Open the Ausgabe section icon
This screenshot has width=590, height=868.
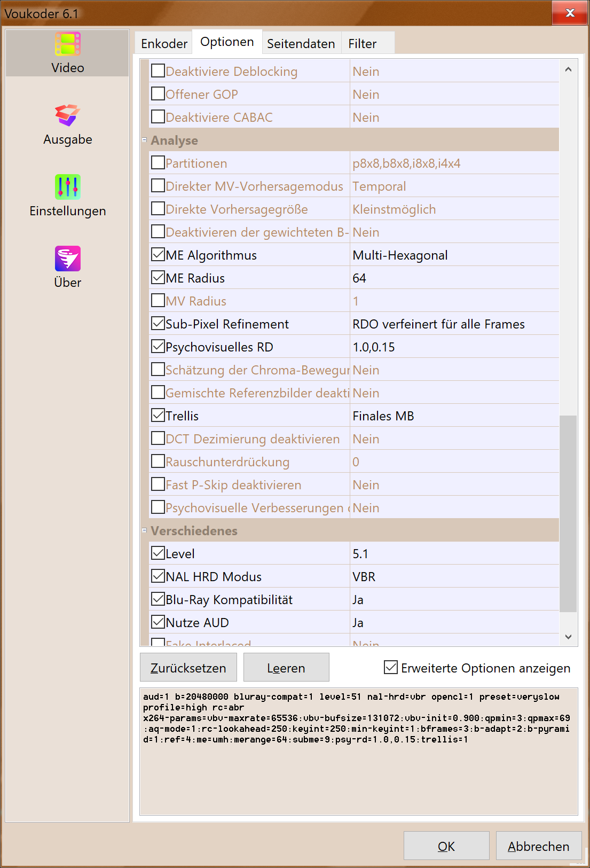pyautogui.click(x=67, y=115)
